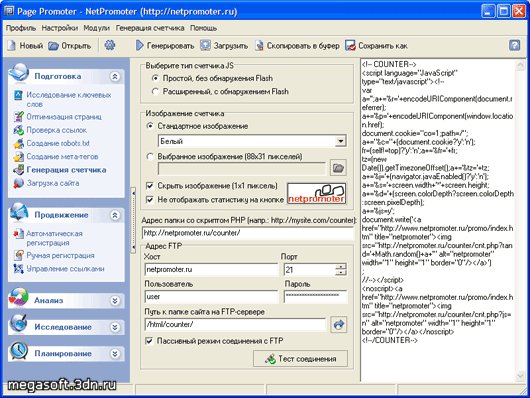Decrease port number with down stepper

[341, 273]
